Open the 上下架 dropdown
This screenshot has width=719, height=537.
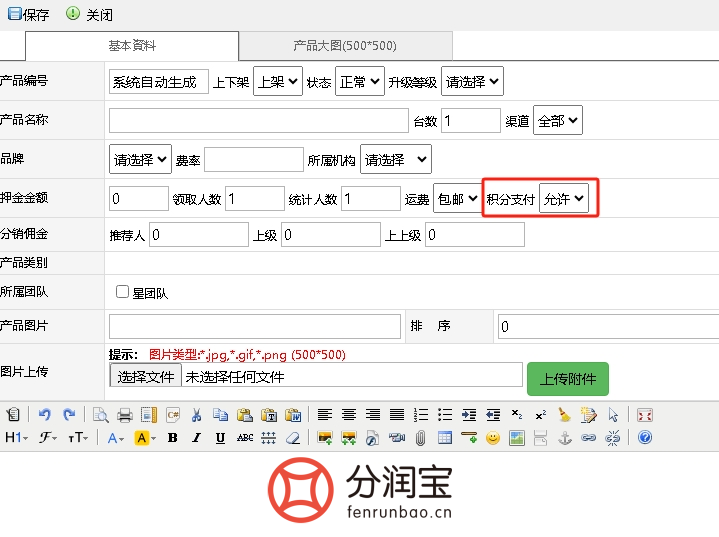click(278, 81)
